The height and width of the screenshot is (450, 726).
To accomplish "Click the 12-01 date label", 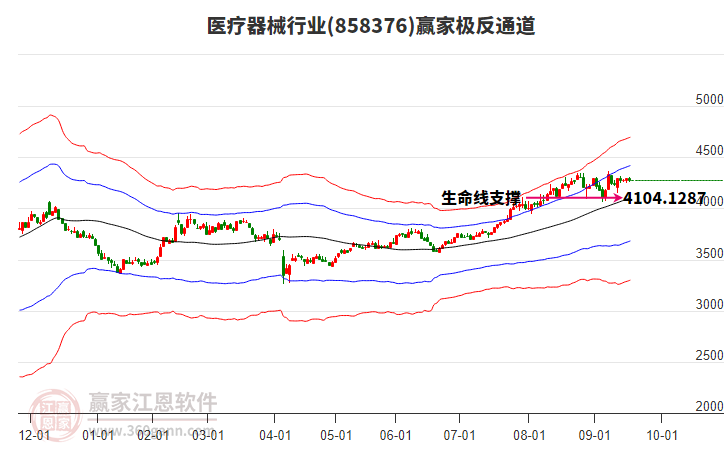I will 34,435.
